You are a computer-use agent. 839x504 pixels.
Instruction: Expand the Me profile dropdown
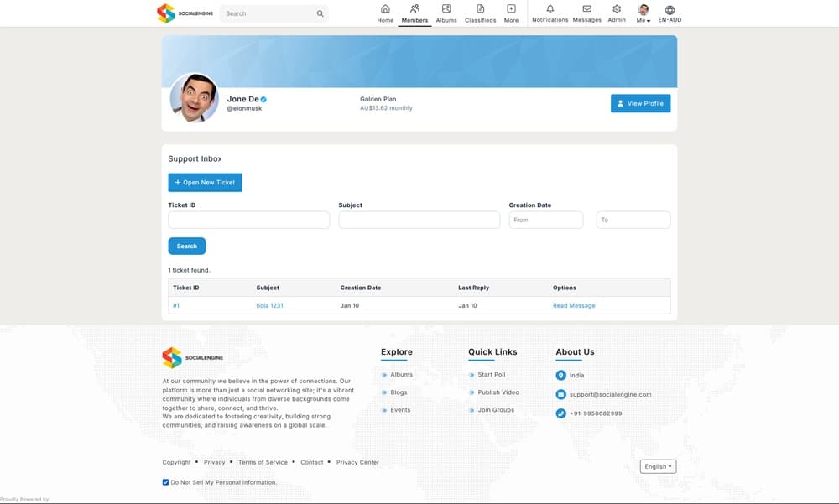[644, 13]
